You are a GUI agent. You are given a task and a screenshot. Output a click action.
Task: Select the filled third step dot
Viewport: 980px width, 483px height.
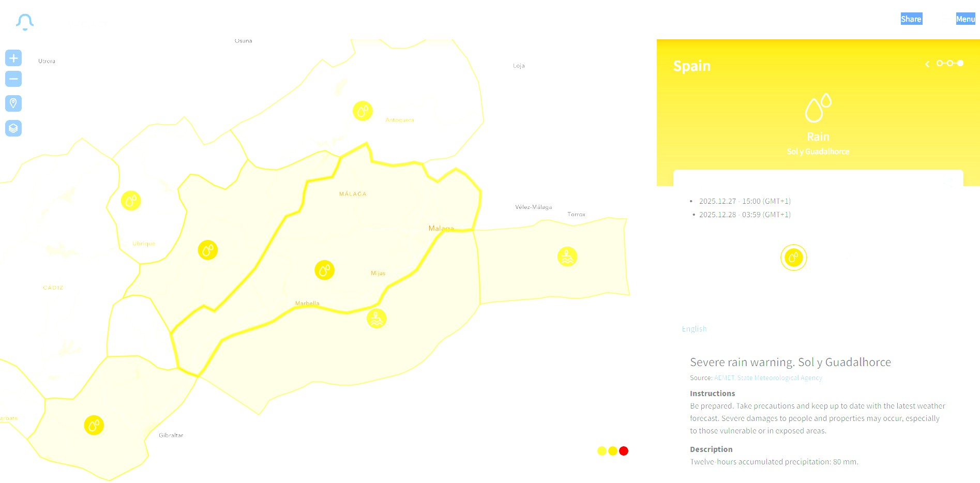[960, 63]
